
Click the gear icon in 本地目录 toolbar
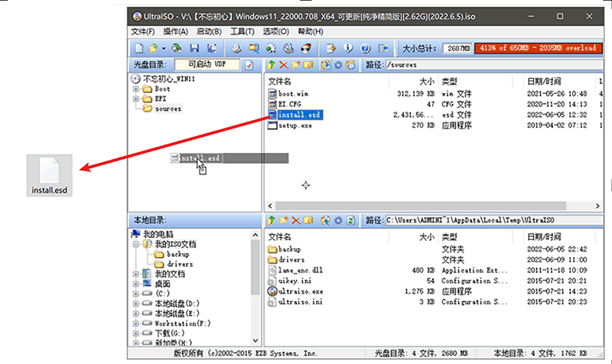(338, 220)
